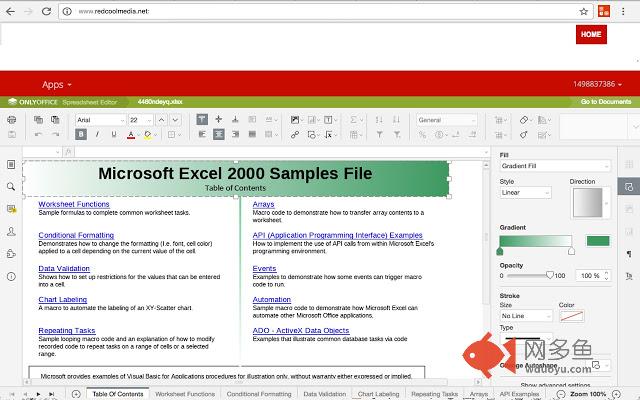640x400 pixels.
Task: Open the Search icon in left sidebar
Action: click(x=11, y=187)
